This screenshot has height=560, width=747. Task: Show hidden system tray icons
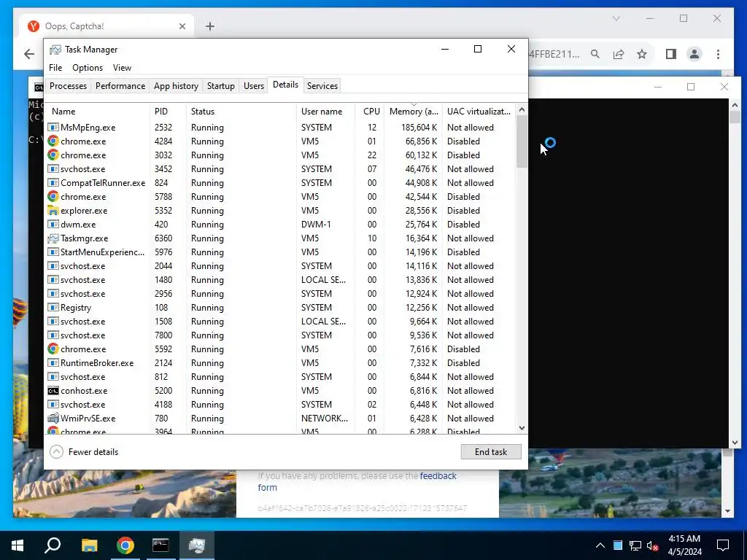(600, 545)
